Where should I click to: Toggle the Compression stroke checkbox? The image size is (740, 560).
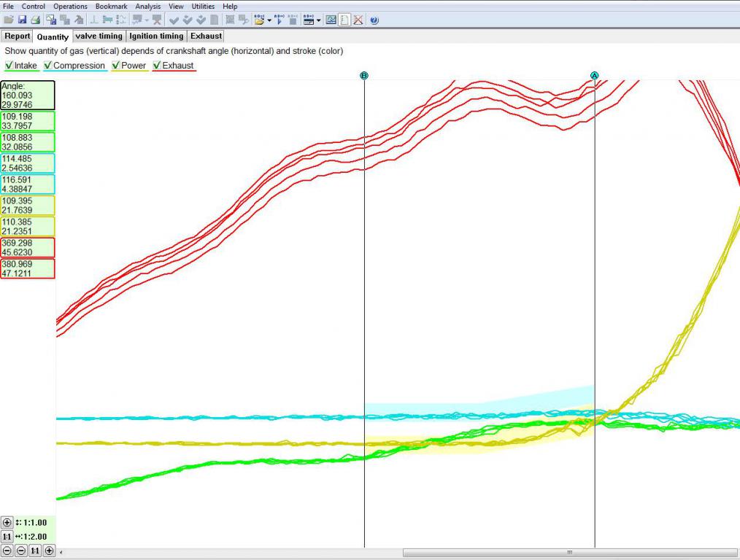point(47,66)
